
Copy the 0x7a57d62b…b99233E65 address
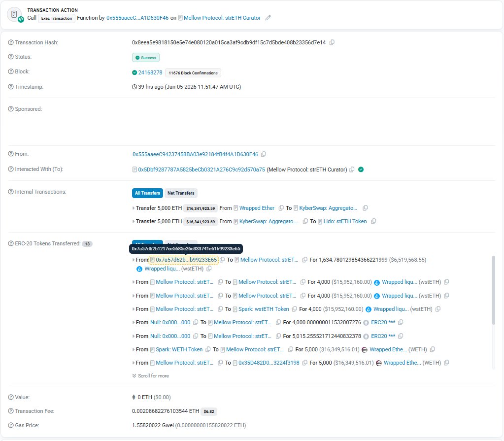[222, 260]
